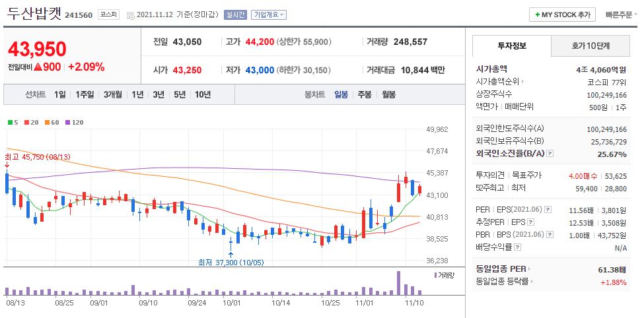Toggle the 실시간 real-time button
This screenshot has width=644, height=318.
(235, 15)
